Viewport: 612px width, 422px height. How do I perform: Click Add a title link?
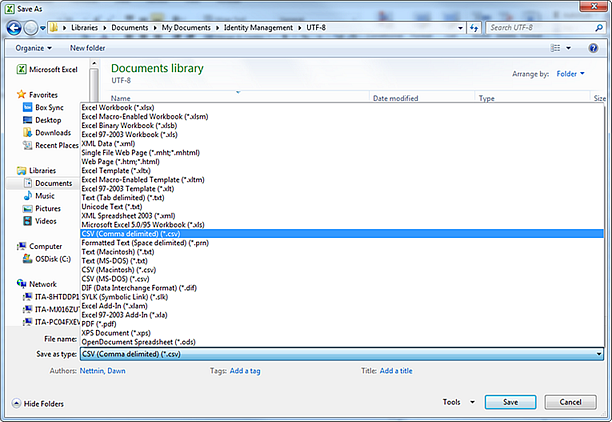pyautogui.click(x=396, y=371)
